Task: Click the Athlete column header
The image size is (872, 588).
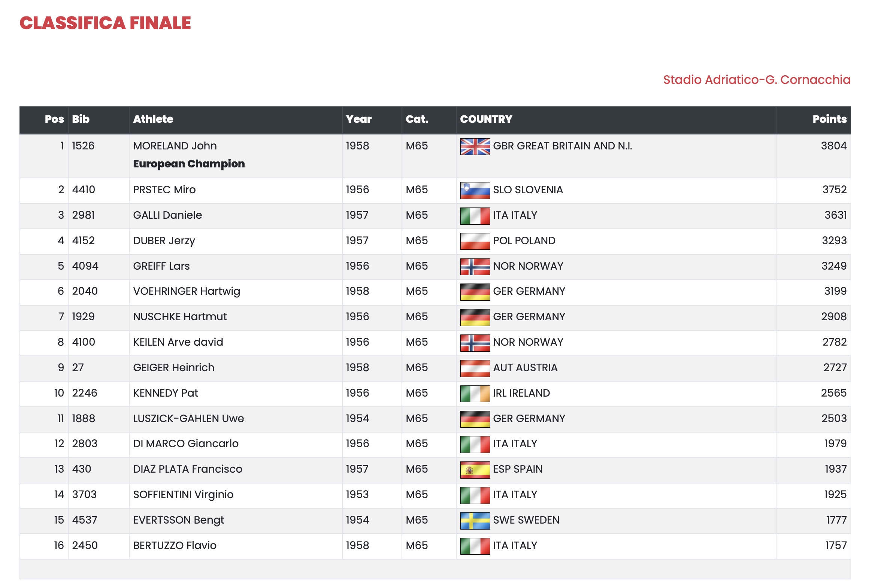Action: click(153, 119)
